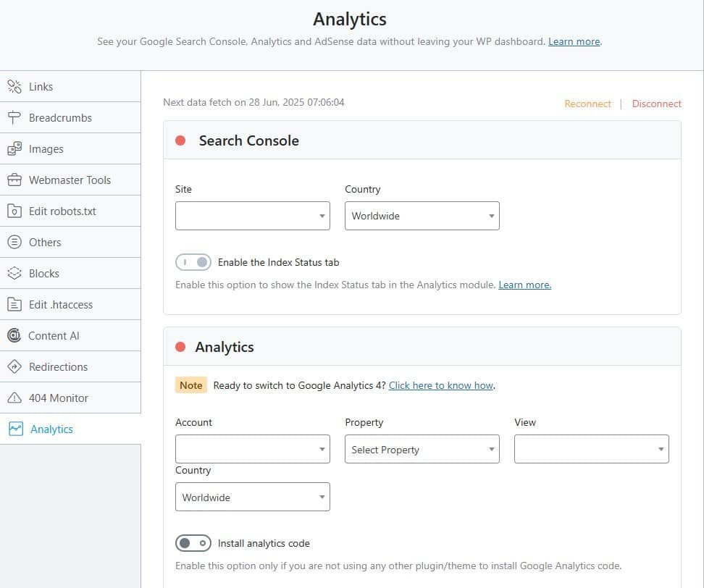This screenshot has height=588, width=704.
Task: Open the Select Property dropdown
Action: (422, 449)
